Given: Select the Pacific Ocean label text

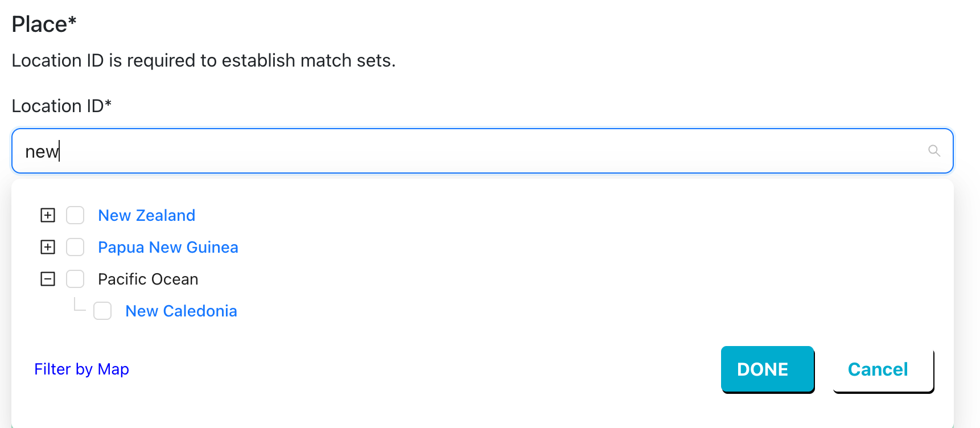Looking at the screenshot, I should tap(148, 279).
